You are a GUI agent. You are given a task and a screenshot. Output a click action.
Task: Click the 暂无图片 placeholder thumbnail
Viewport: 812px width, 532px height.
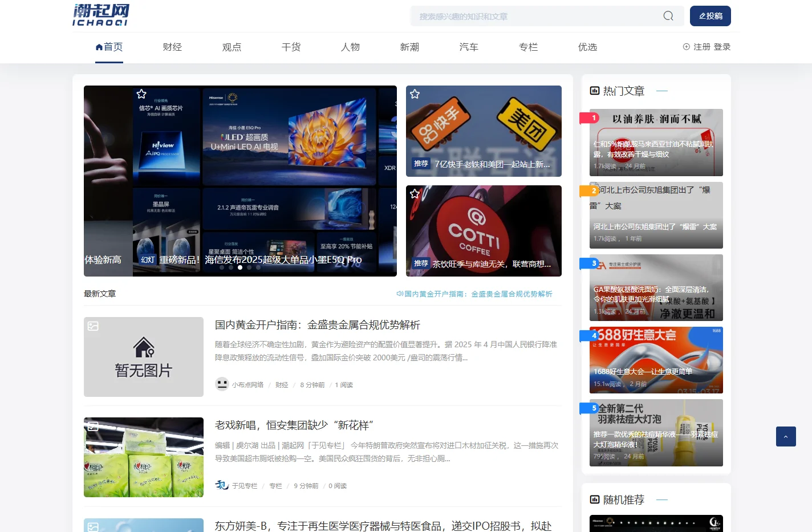tap(144, 357)
